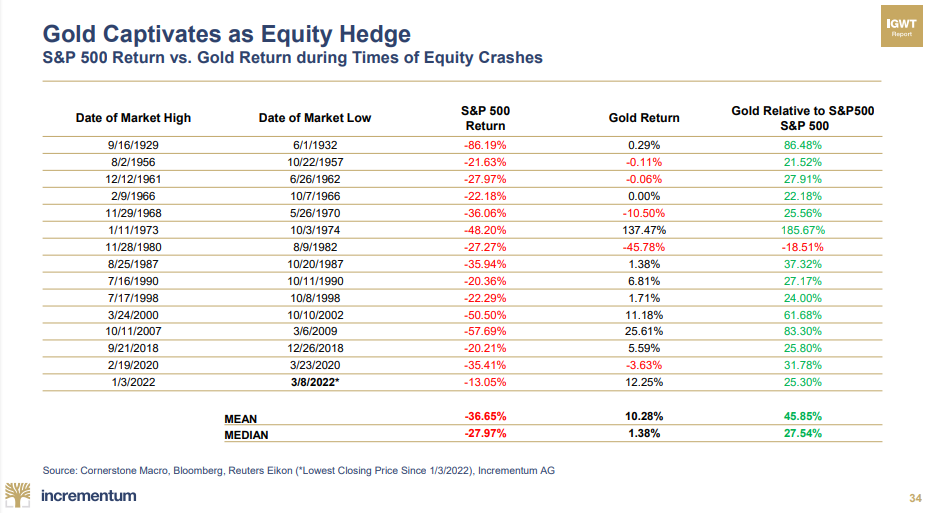Click the -86.19% S&P 500 return value
Image resolution: width=930 pixels, height=513 pixels.
click(485, 145)
